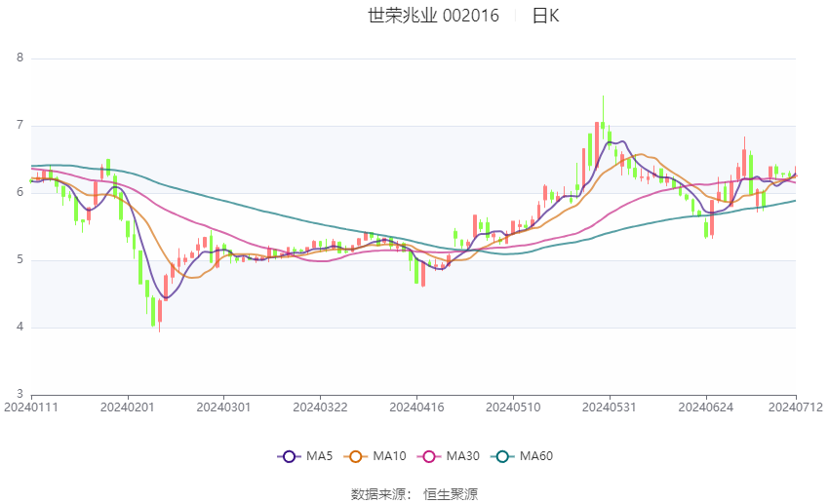
Task: Click the 20240322 x-axis date label
Action: 320,407
